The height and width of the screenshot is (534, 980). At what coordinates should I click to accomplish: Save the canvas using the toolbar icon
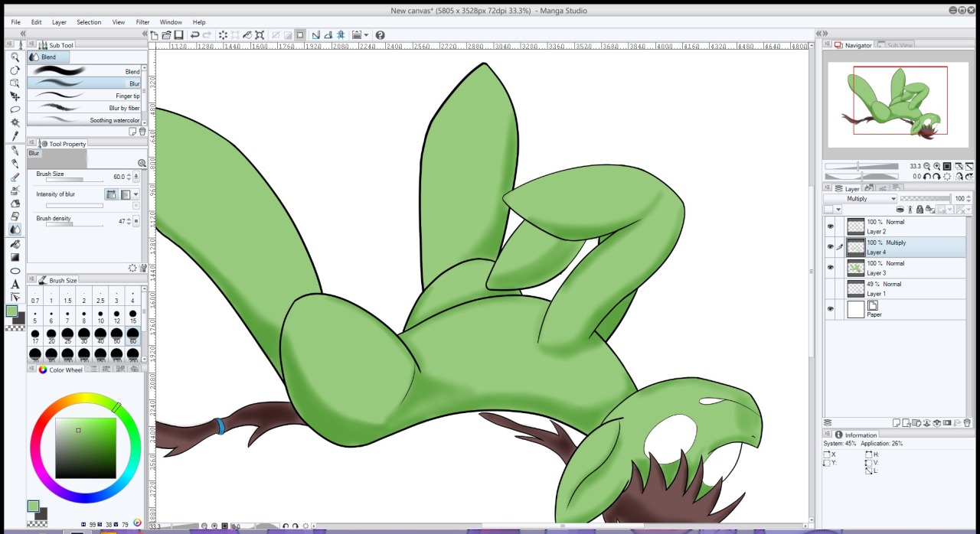pos(178,35)
